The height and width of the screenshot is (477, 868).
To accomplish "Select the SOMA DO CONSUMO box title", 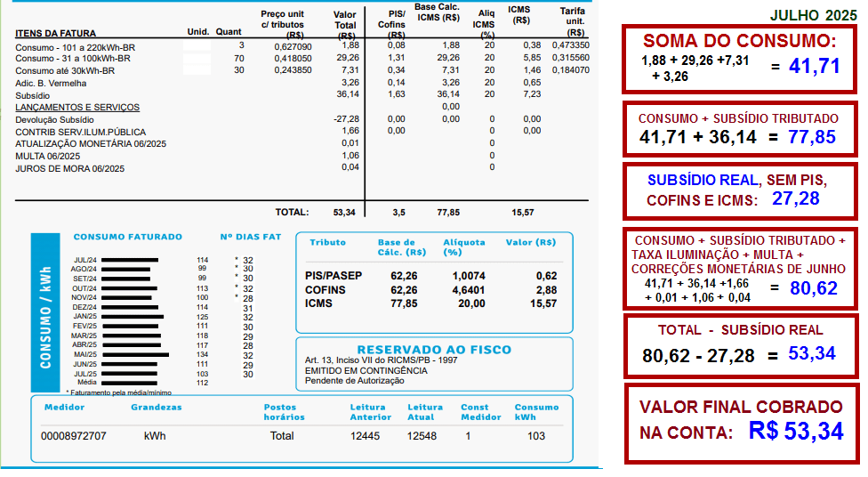I will [x=739, y=41].
